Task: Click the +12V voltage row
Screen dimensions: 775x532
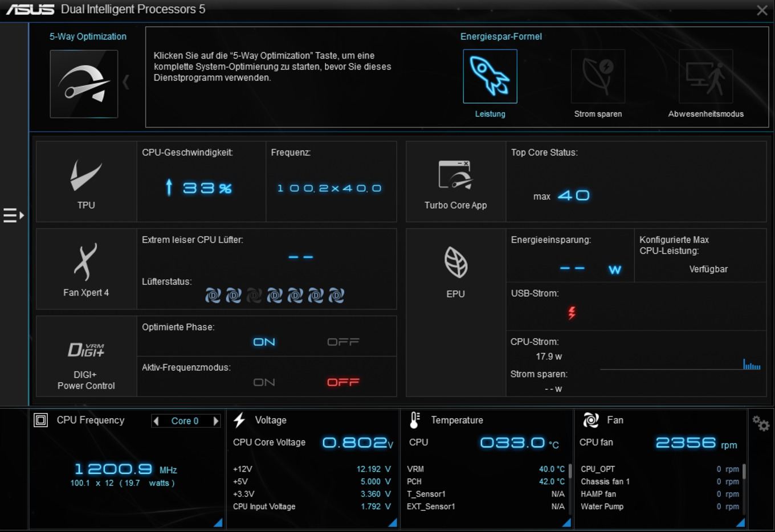Action: coord(312,469)
